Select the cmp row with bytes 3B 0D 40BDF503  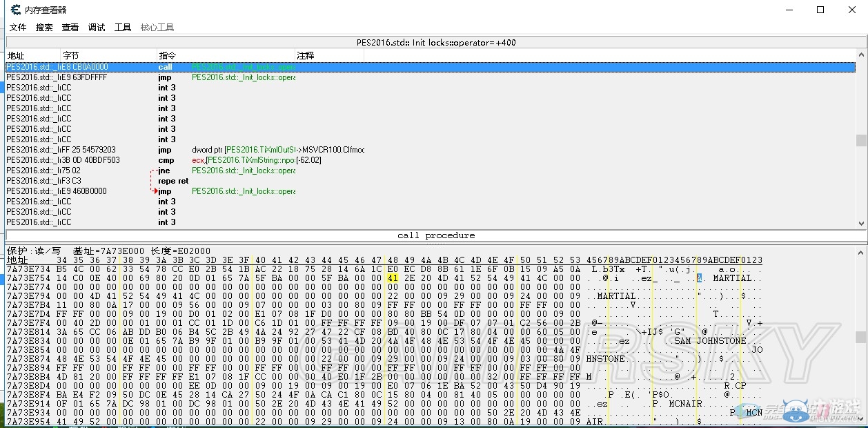[x=430, y=160]
